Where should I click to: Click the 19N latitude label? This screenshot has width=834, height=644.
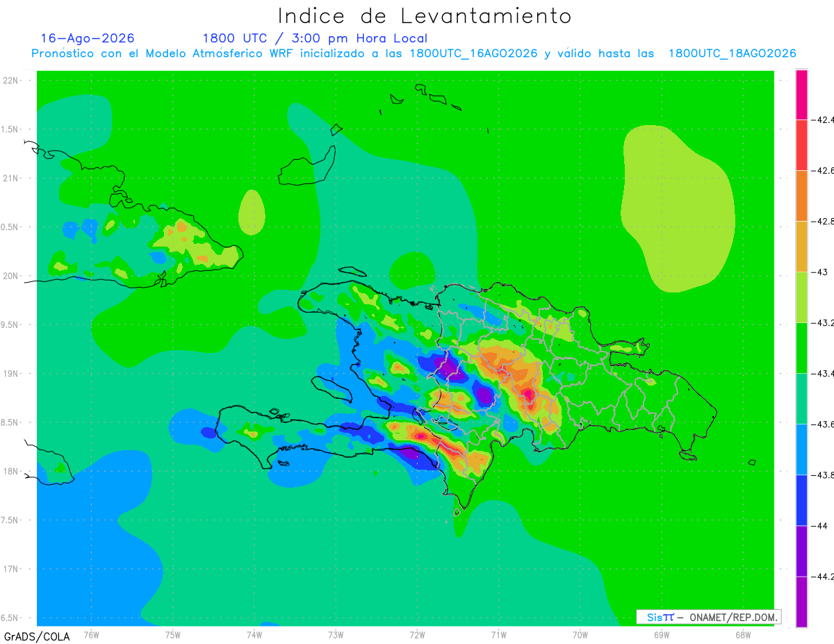(11, 374)
